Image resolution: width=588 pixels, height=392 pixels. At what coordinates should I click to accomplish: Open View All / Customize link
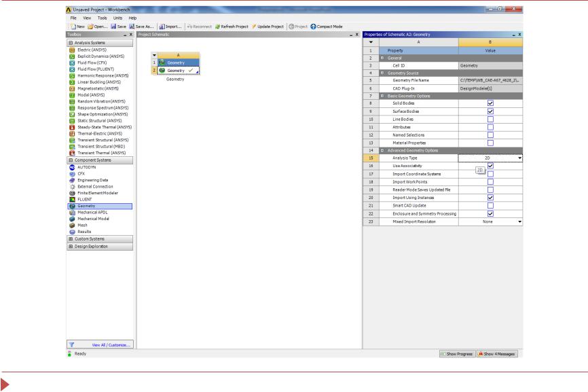pos(111,345)
